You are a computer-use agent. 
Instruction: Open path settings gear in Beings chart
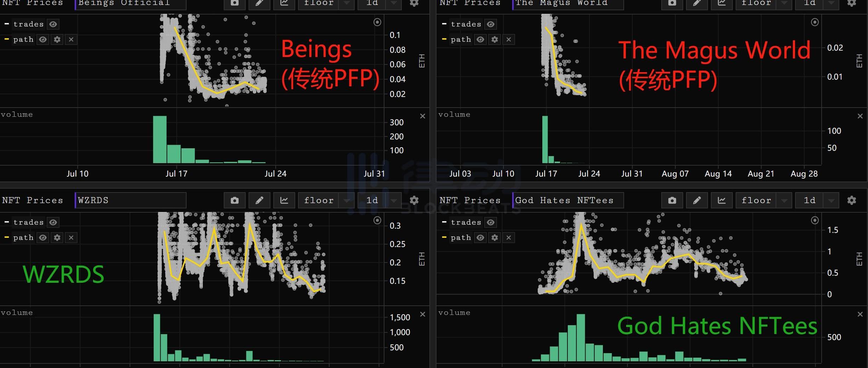coord(57,39)
